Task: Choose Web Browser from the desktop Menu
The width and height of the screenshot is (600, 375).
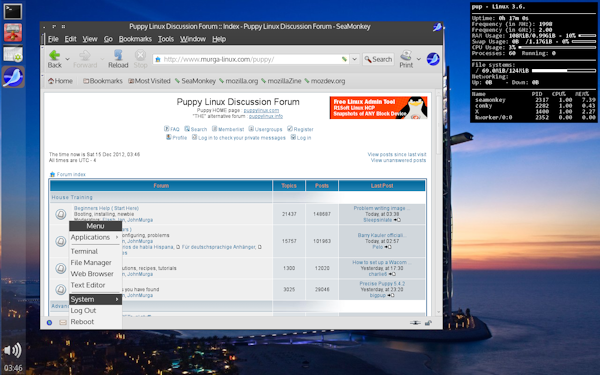Action: (95, 274)
